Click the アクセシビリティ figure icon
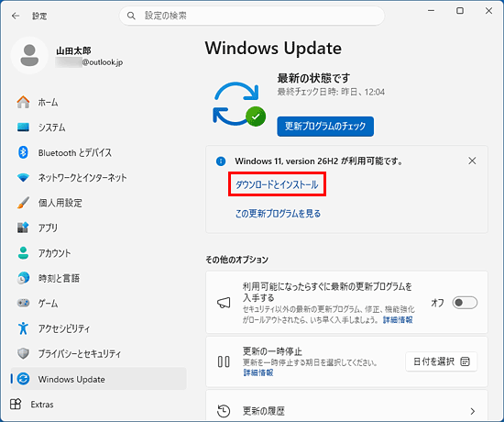This screenshot has width=504, height=422. (x=23, y=328)
